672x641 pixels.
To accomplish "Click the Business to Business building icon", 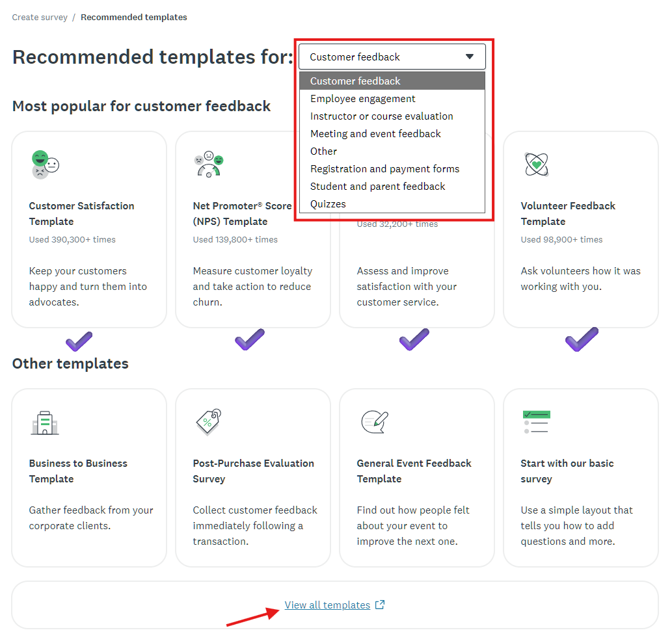I will coord(45,423).
